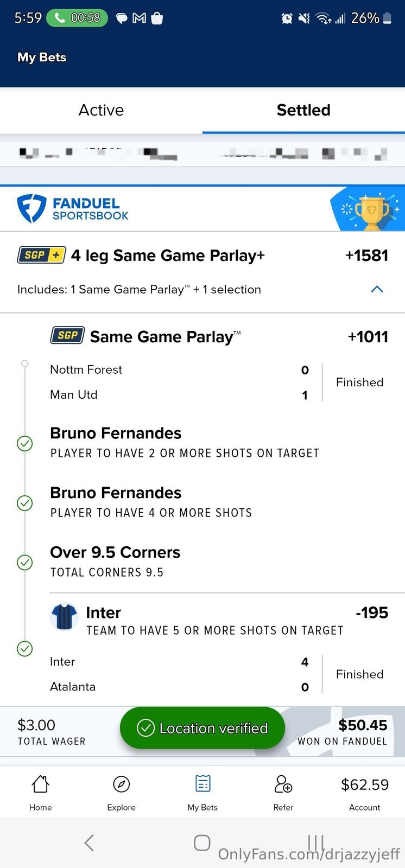Tap the blue SGP badge icon
Viewport: 405px width, 868px height.
coord(67,336)
